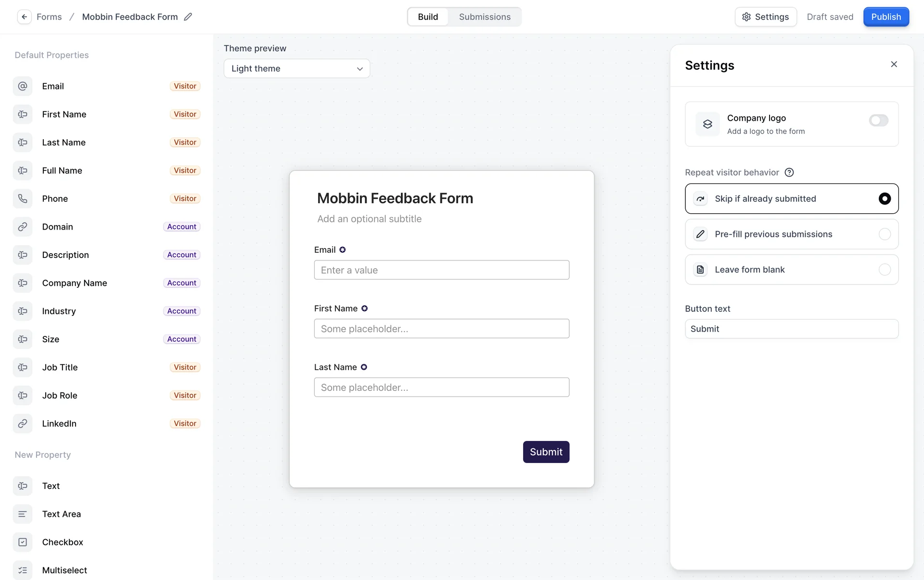Click the Settings button in header
The width and height of the screenshot is (924, 580).
pyautogui.click(x=765, y=17)
